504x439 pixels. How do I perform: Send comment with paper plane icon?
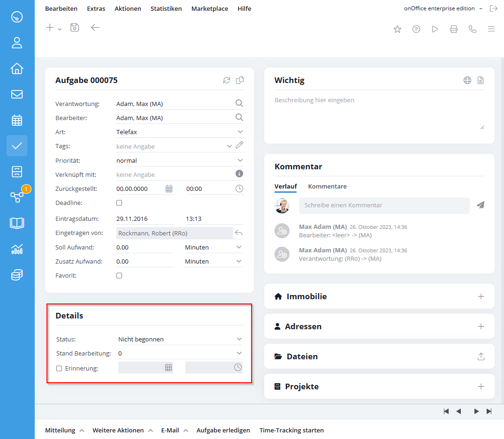pyautogui.click(x=480, y=205)
